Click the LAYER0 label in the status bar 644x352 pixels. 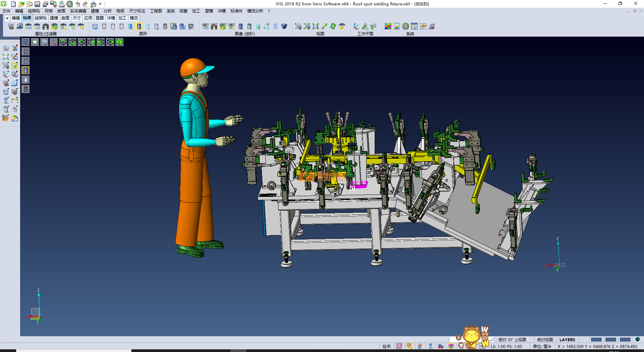click(x=567, y=340)
